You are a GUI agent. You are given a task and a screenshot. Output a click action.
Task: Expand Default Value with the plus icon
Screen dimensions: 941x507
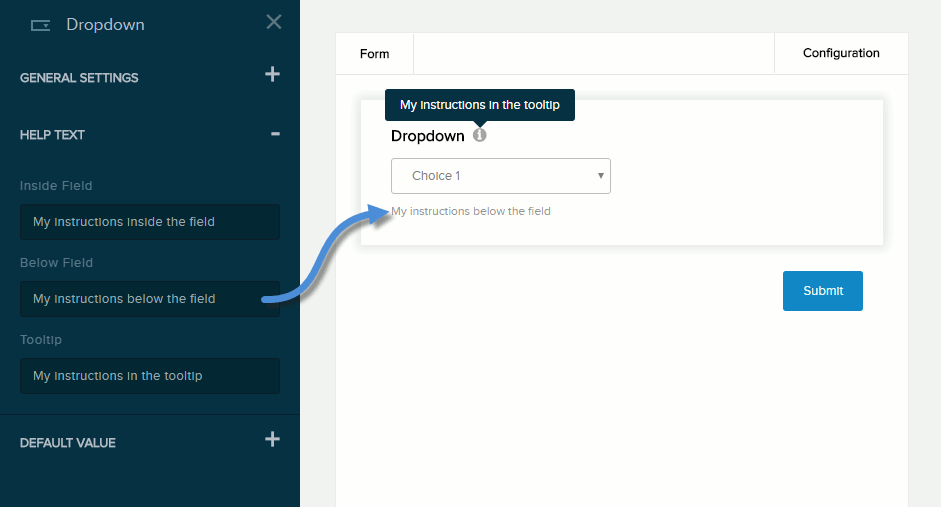click(x=272, y=440)
